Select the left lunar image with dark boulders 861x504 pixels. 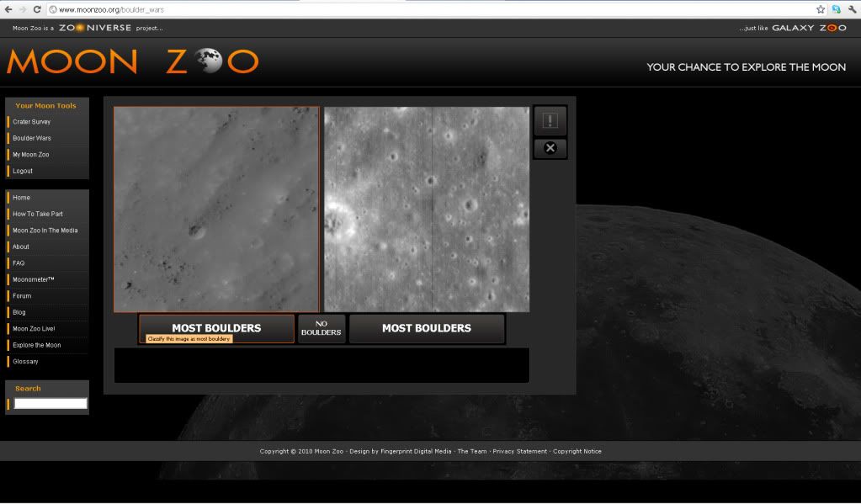click(x=216, y=210)
